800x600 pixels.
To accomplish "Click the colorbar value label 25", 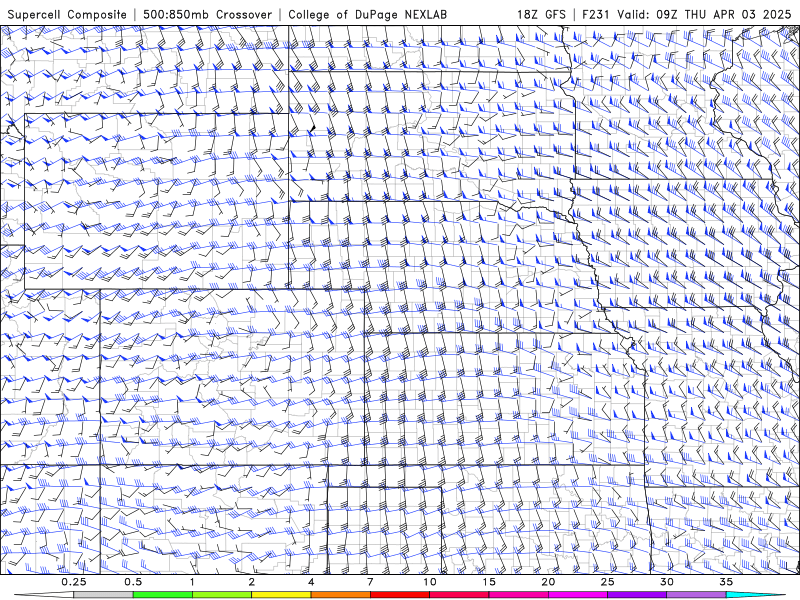I will (x=608, y=582).
